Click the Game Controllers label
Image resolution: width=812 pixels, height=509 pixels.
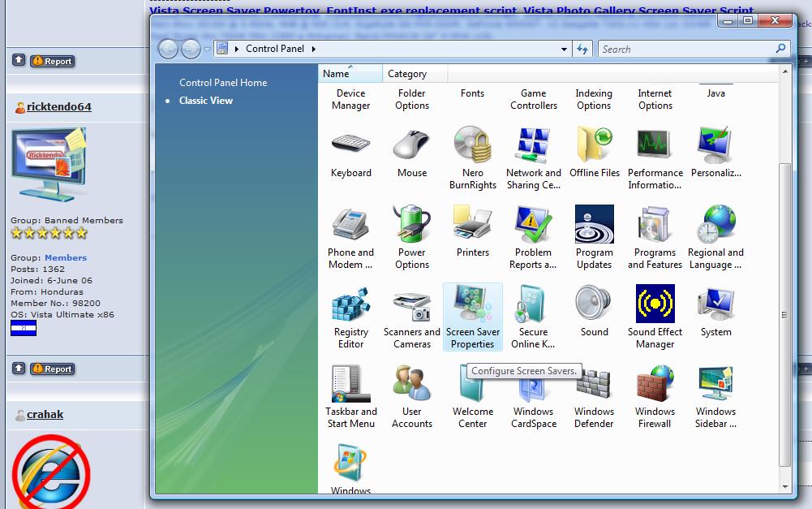pyautogui.click(x=534, y=99)
